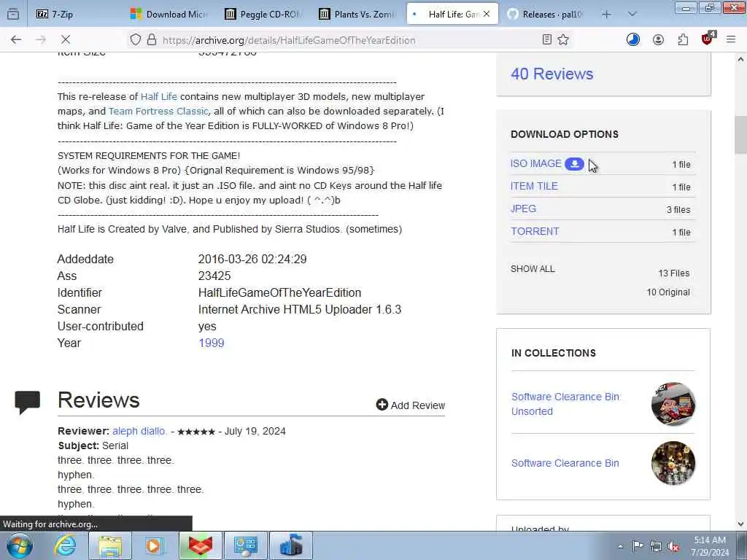Open Software Clearance Bin Unsorted collection
747x560 pixels.
point(565,404)
